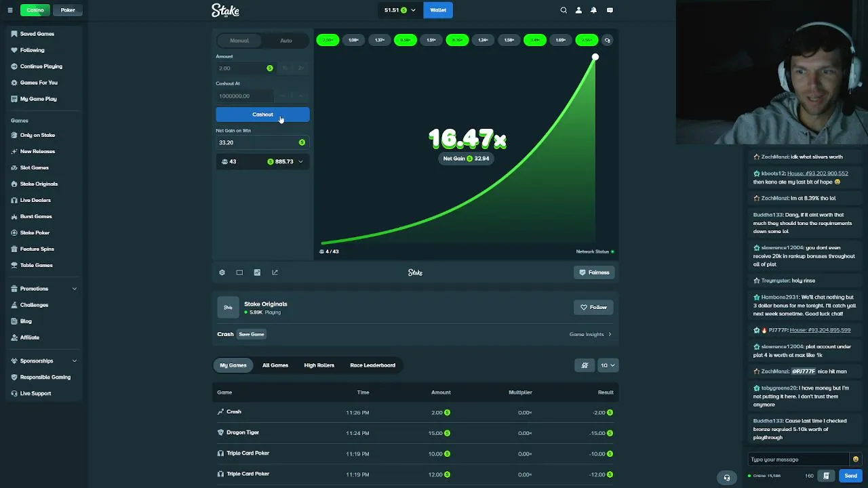The height and width of the screenshot is (488, 868).
Task: Open the Wallet
Action: [x=438, y=10]
